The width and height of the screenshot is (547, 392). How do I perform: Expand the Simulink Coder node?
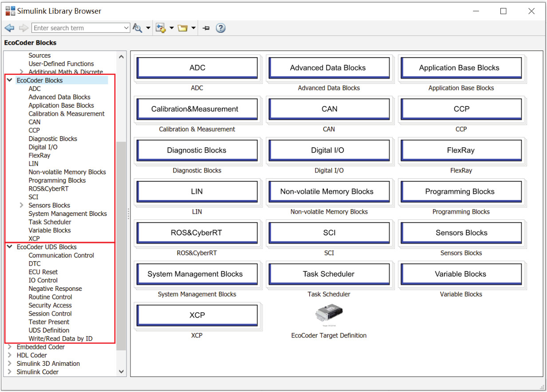tap(9, 372)
